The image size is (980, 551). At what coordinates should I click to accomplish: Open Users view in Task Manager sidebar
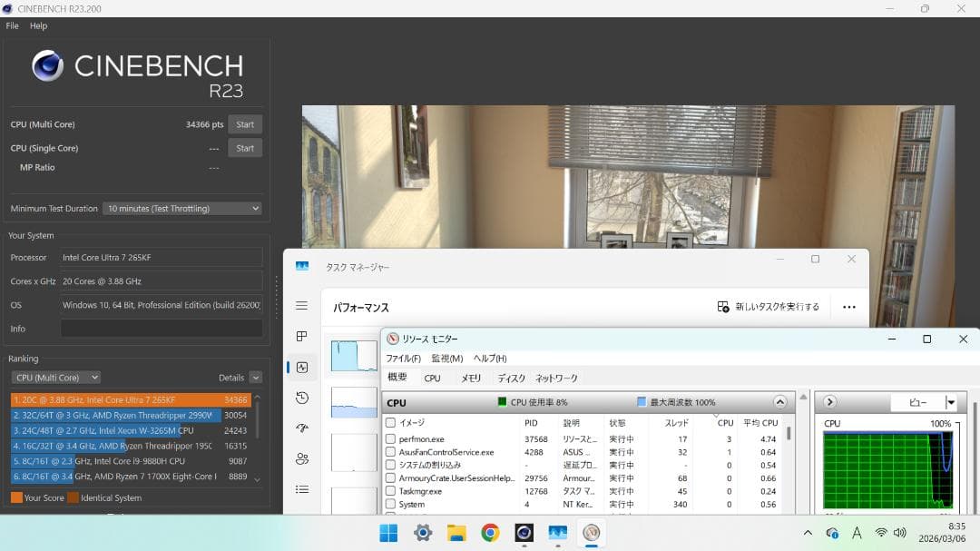coord(301,458)
